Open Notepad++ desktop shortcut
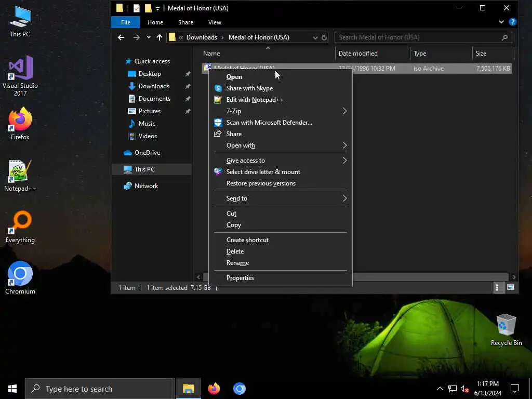Image resolution: width=532 pixels, height=399 pixels. pos(20,176)
